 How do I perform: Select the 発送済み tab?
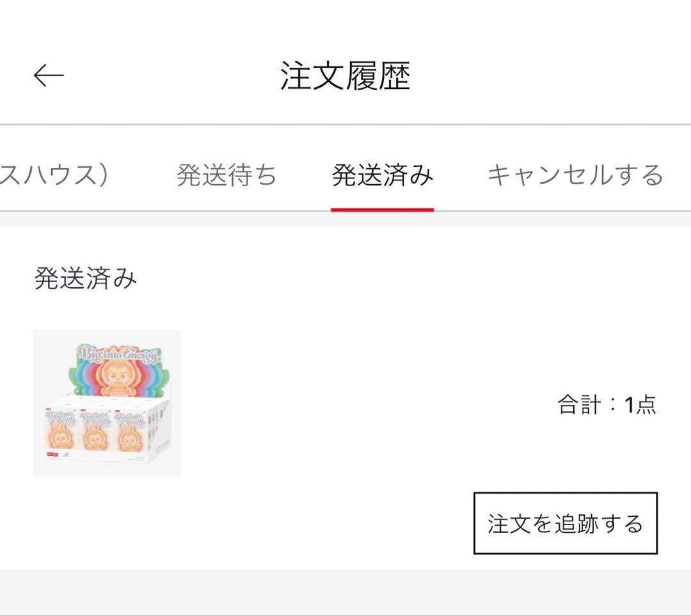382,176
